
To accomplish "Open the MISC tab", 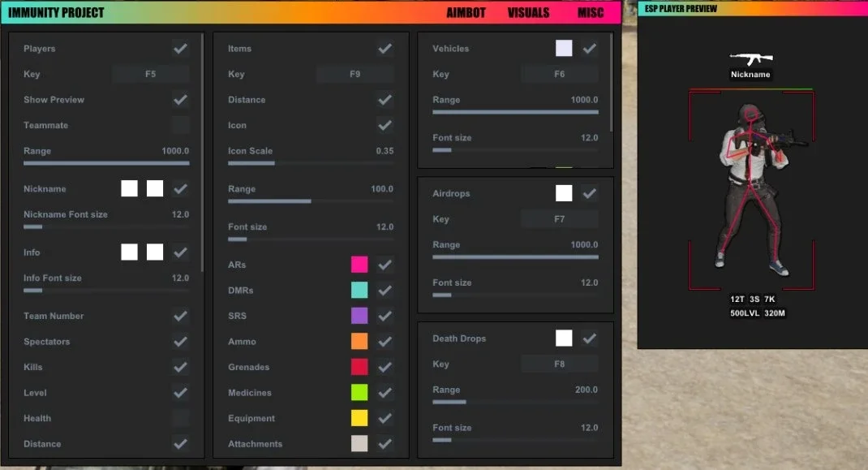I will (x=590, y=13).
